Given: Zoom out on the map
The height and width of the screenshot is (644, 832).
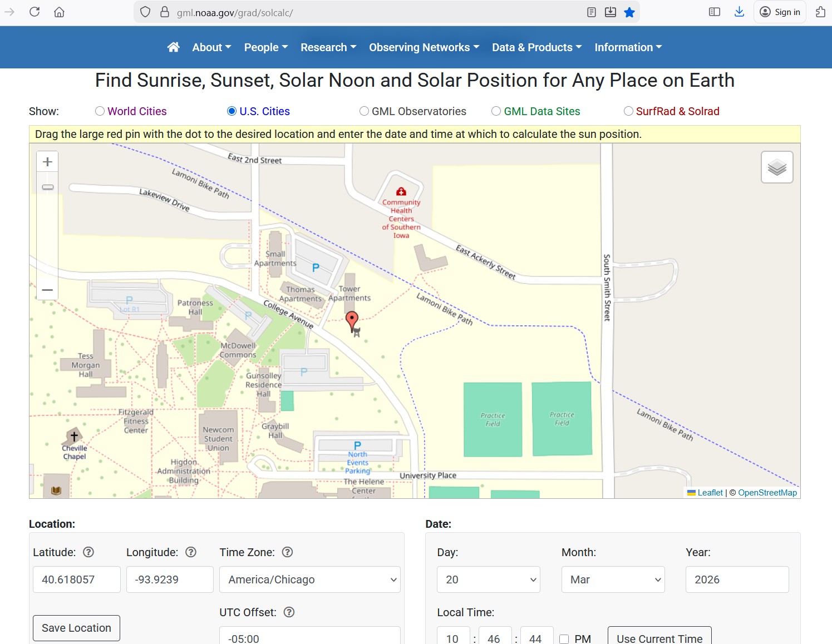Looking at the screenshot, I should click(x=47, y=290).
